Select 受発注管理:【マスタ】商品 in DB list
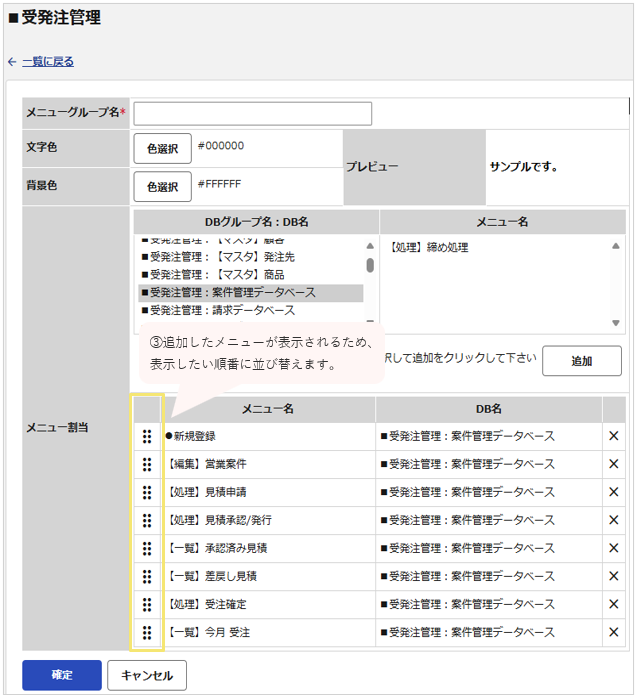 (x=251, y=275)
